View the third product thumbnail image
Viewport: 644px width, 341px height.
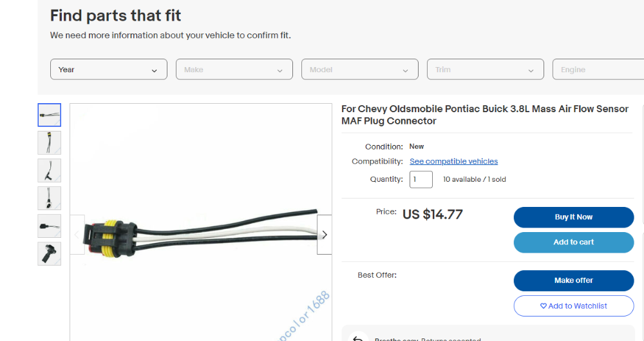click(x=50, y=170)
